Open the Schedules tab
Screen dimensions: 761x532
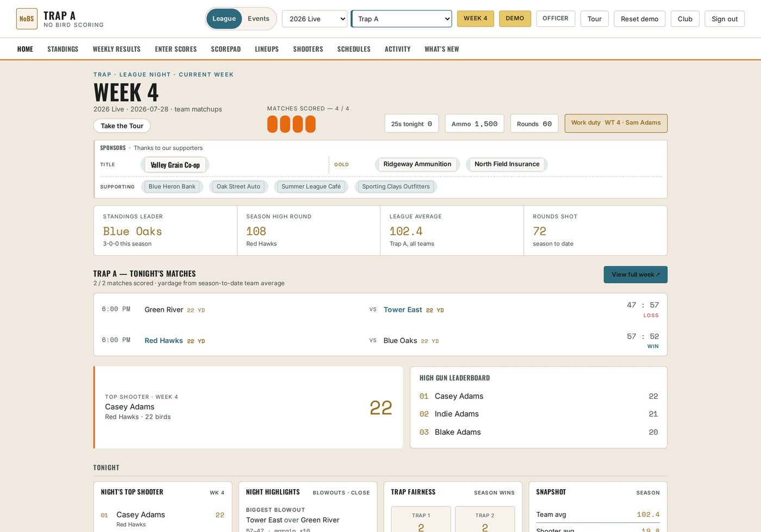point(354,49)
